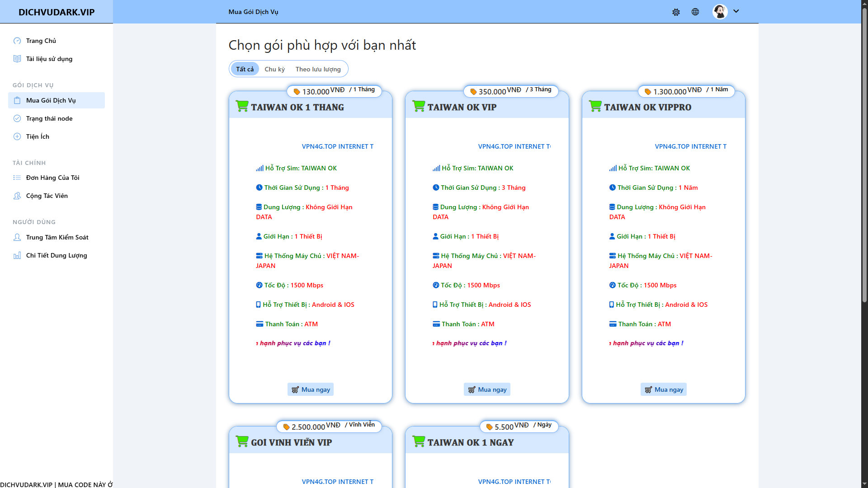Image resolution: width=868 pixels, height=488 pixels.
Task: Click the DICHVUDARK.VIP logo link
Action: (57, 12)
